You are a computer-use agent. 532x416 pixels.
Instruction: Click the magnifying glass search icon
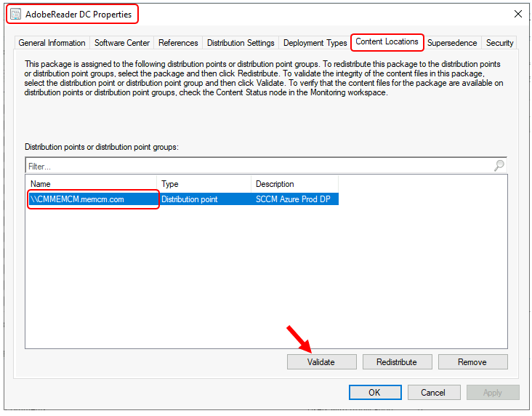pos(499,166)
